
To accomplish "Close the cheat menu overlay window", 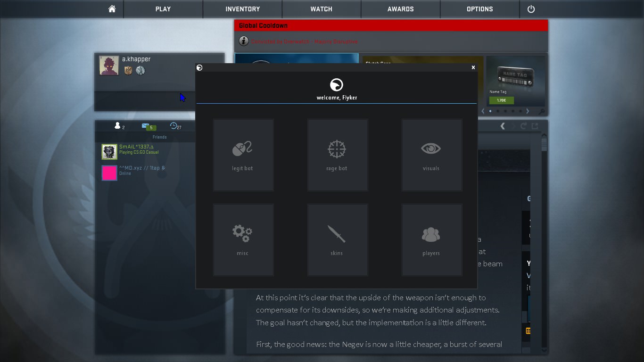I will (473, 67).
